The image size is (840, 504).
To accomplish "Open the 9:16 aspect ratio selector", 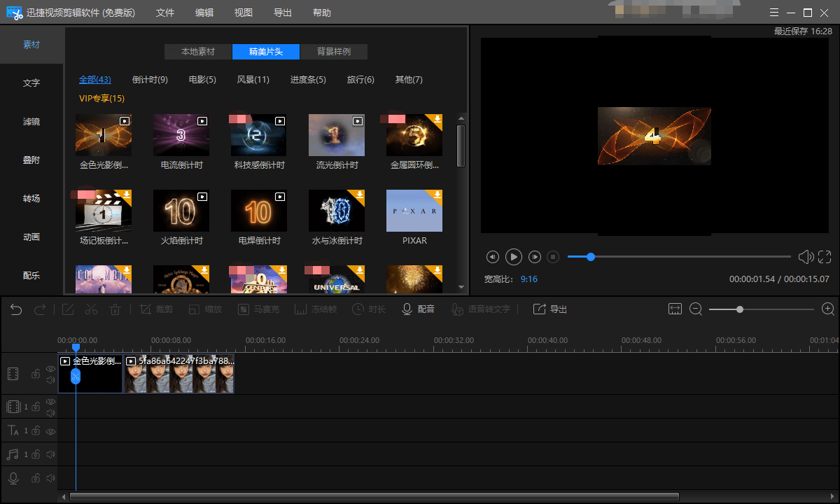I will click(528, 279).
